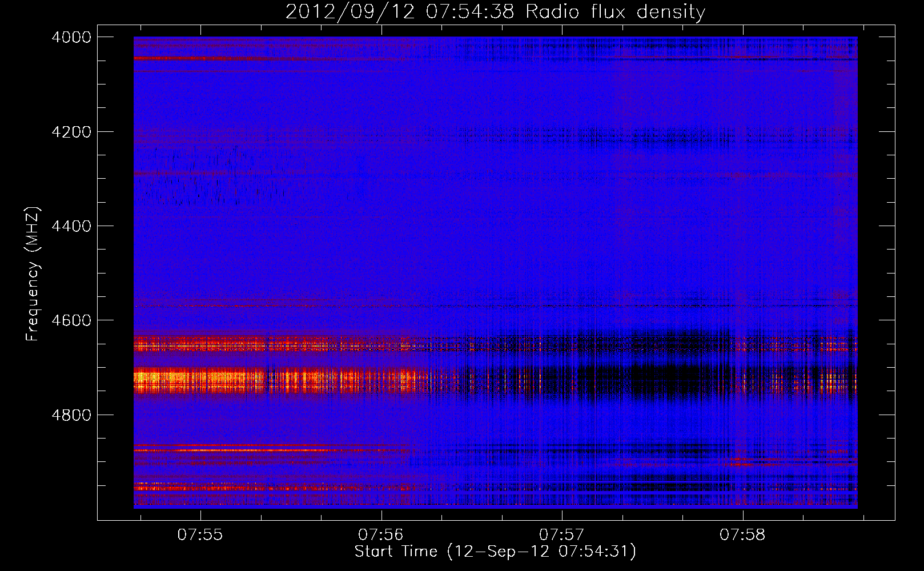Click the 'Frequency (MHZ)' axis title
This screenshot has width=924, height=571.
point(33,274)
